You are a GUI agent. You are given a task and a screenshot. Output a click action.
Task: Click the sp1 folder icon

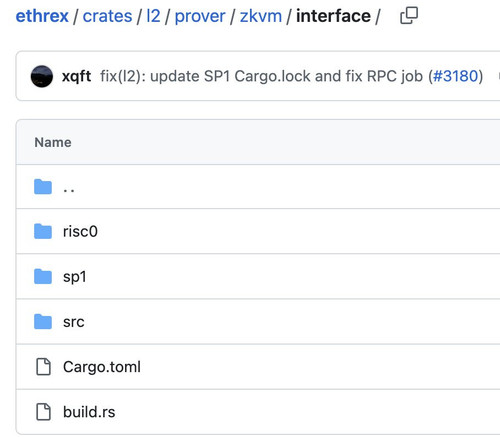pos(43,276)
